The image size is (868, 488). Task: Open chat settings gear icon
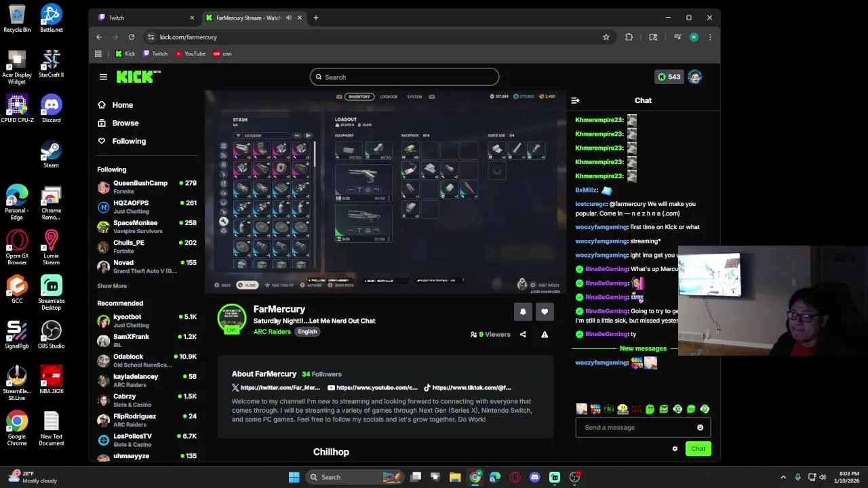[x=675, y=449]
